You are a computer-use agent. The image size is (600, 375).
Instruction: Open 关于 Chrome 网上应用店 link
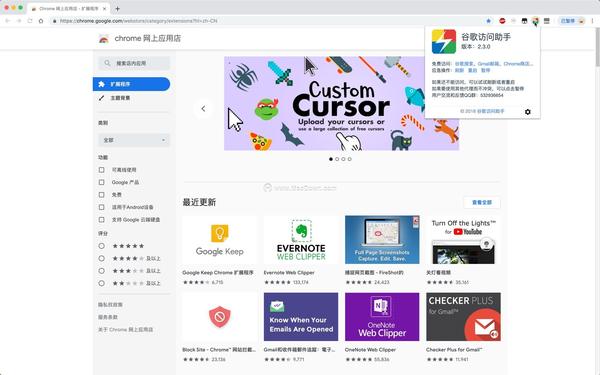click(126, 329)
